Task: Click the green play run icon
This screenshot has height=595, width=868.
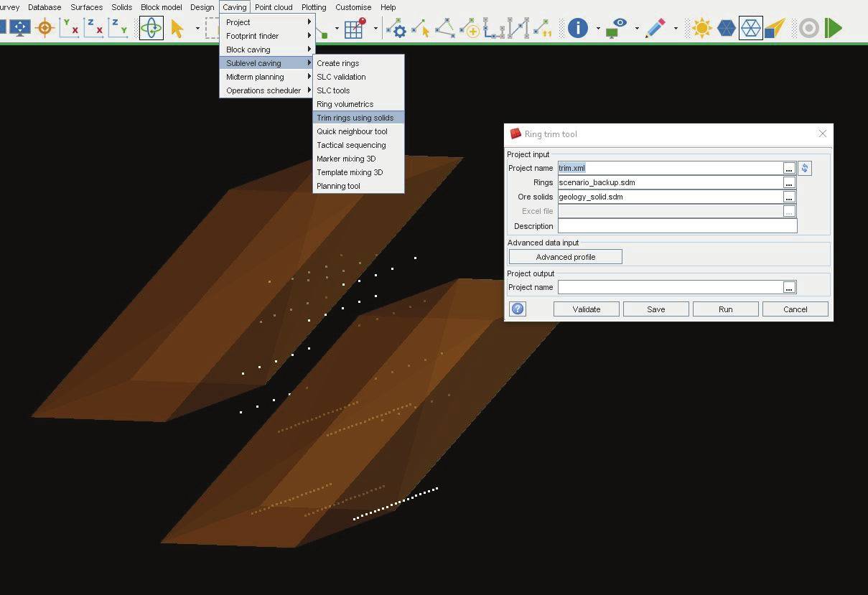Action: point(833,28)
